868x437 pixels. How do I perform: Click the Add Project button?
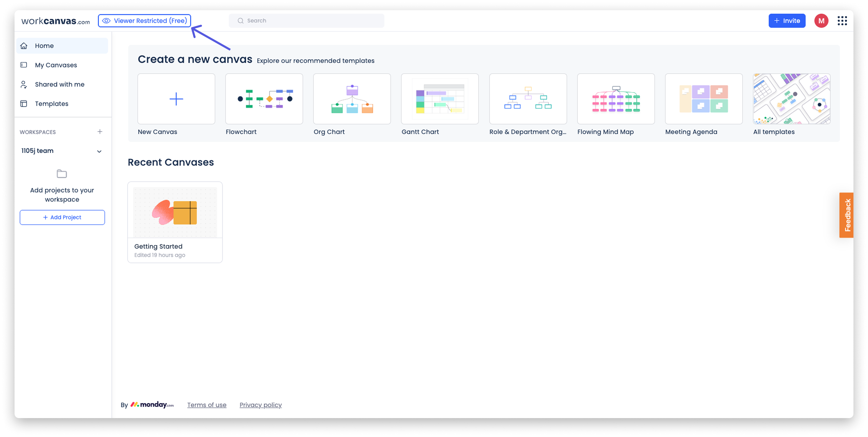pyautogui.click(x=62, y=217)
